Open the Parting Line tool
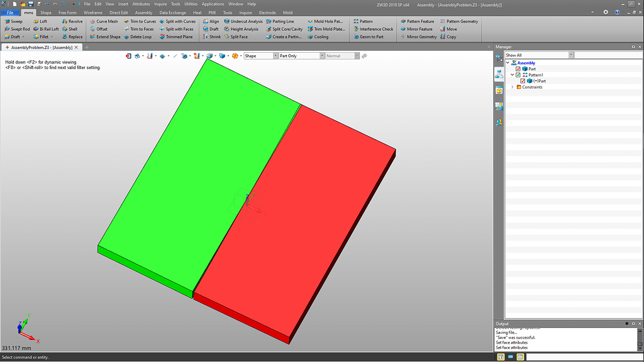This screenshot has height=362, width=644. 283,21
